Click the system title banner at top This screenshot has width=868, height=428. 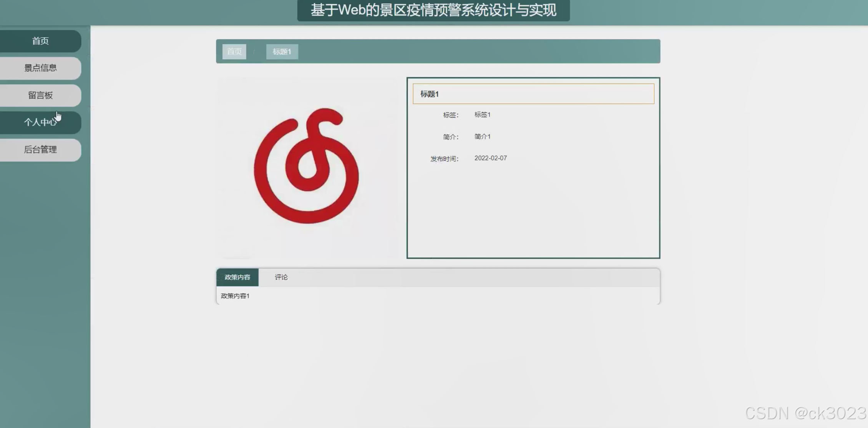coord(433,10)
